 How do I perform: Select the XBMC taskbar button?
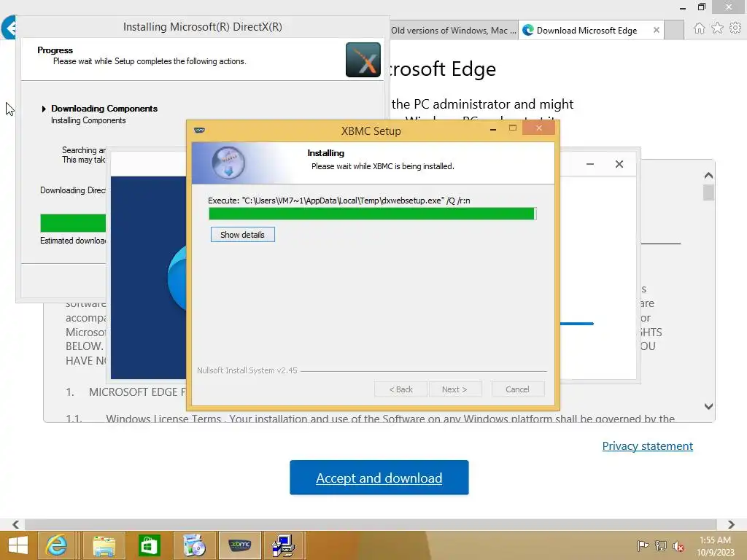[x=239, y=545]
